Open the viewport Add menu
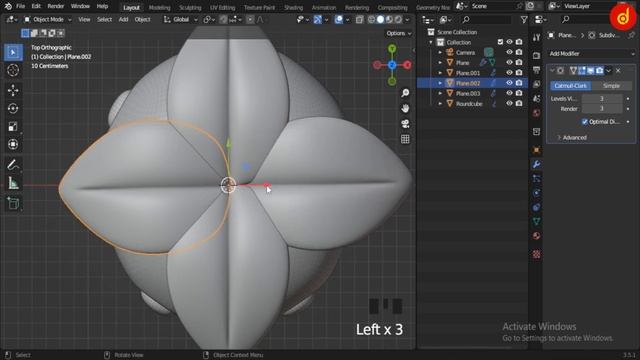Screen dimensions: 640x360 (123, 19)
